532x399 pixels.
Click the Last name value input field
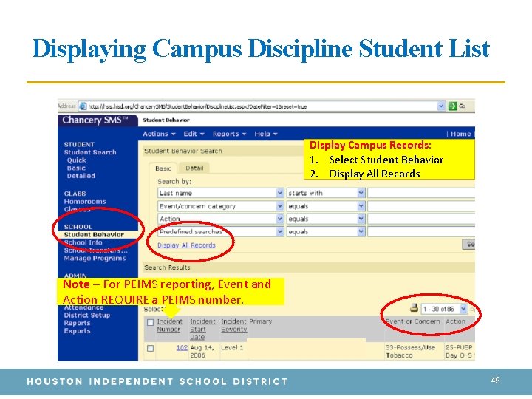point(421,193)
